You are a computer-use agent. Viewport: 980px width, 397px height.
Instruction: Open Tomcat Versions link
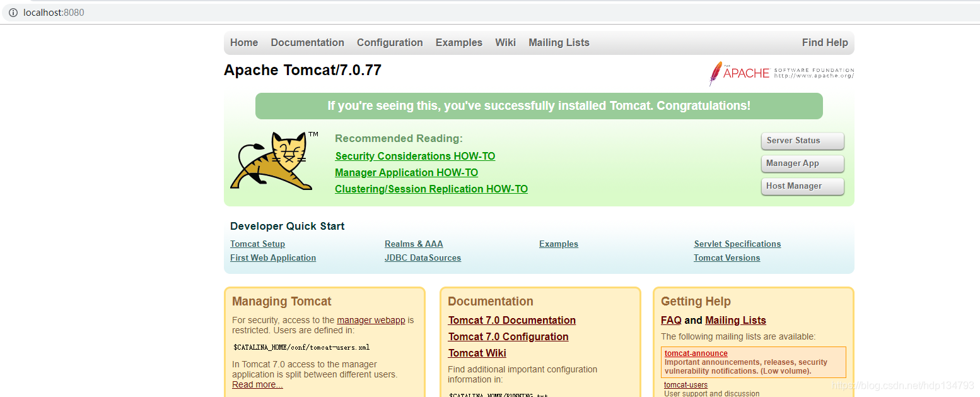tap(726, 258)
